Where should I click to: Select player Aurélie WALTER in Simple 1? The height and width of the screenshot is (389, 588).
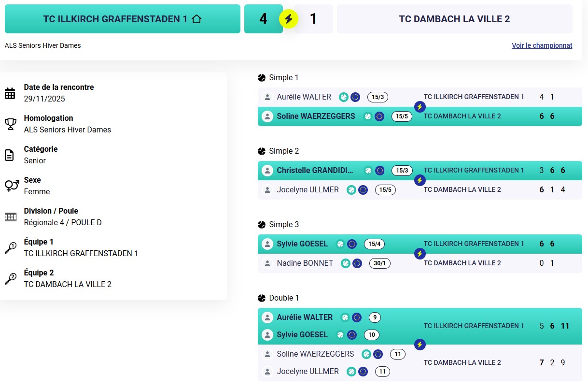[x=304, y=97]
